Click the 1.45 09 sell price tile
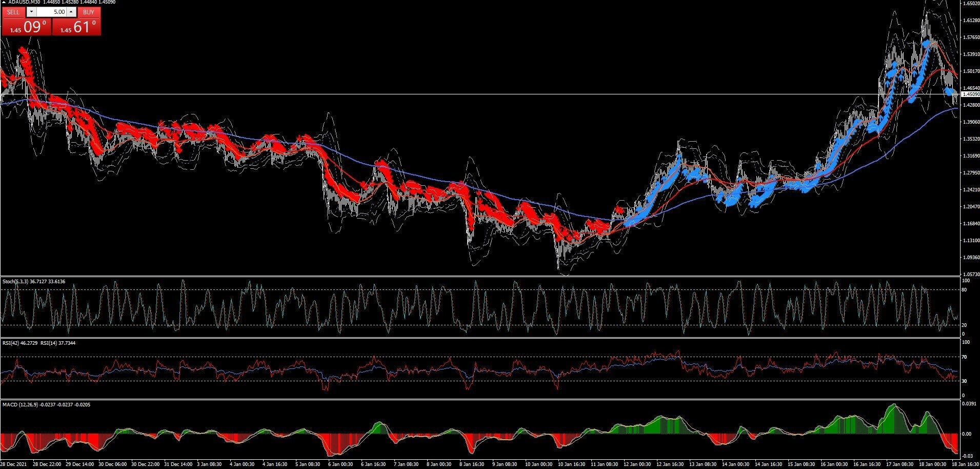 tap(26, 27)
